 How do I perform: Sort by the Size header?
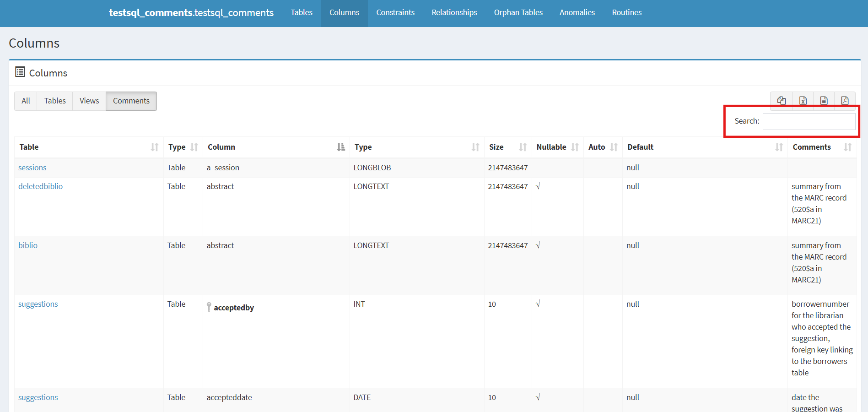[508, 147]
